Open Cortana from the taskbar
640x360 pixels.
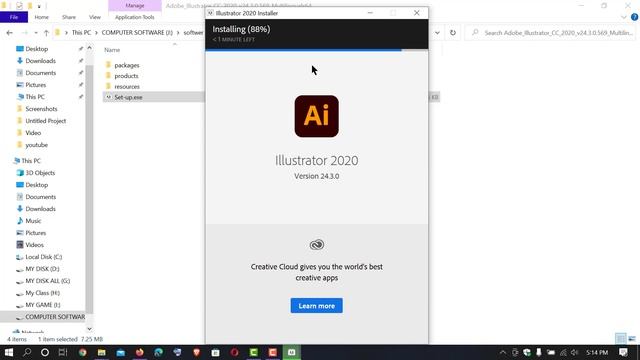pyautogui.click(x=45, y=352)
